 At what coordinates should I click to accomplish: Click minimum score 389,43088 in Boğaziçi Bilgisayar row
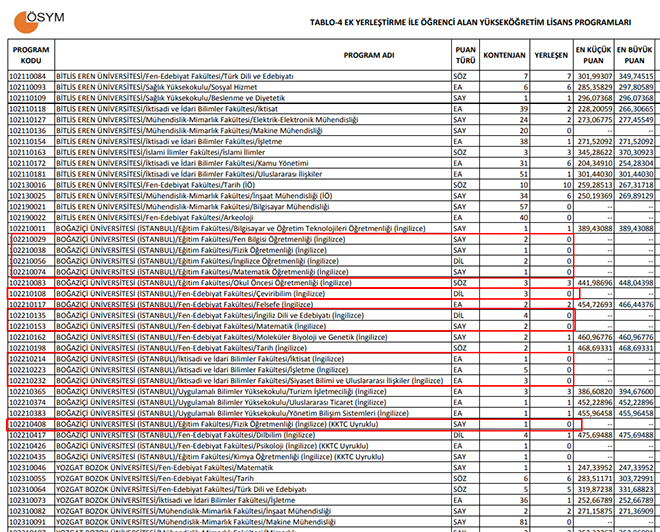595,229
